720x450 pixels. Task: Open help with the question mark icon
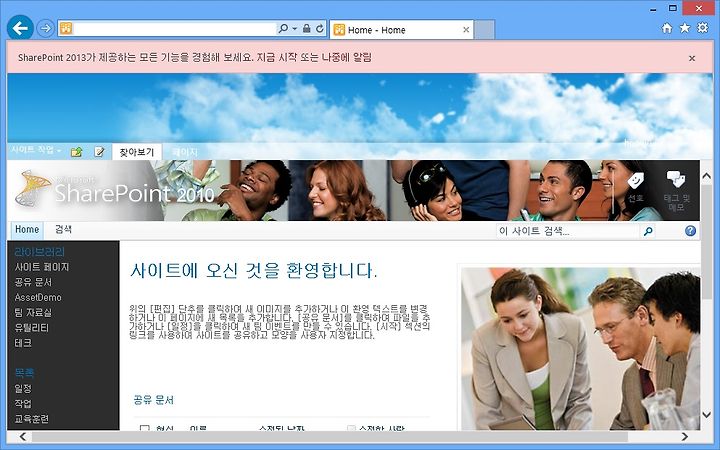[x=690, y=231]
